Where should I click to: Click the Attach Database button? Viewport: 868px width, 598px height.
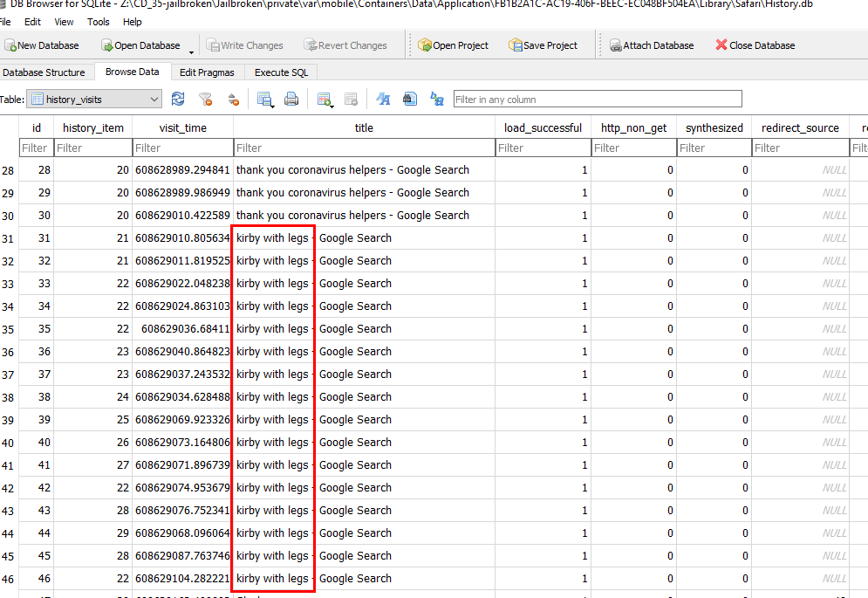coord(651,45)
